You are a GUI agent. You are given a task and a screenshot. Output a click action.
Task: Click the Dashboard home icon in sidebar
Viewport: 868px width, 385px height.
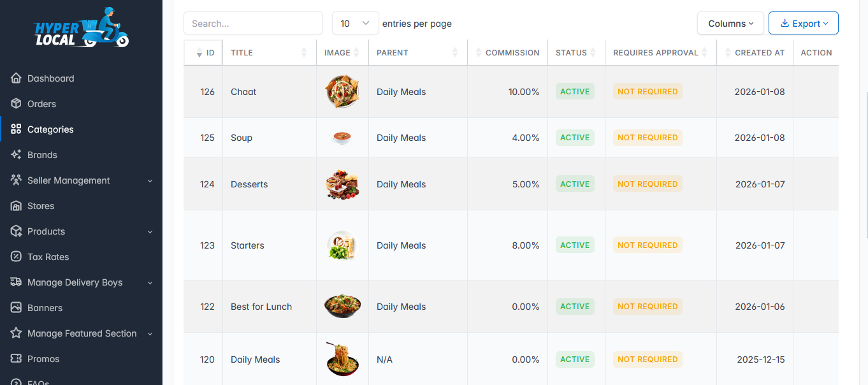[17, 78]
